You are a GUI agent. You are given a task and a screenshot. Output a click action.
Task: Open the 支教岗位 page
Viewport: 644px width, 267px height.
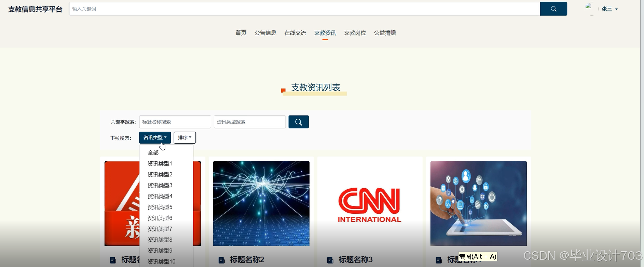tap(355, 33)
